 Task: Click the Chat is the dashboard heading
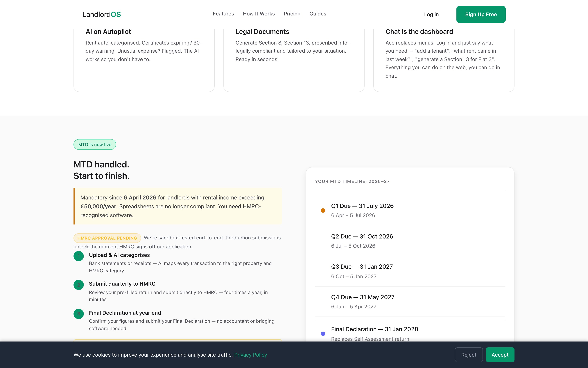tap(419, 32)
